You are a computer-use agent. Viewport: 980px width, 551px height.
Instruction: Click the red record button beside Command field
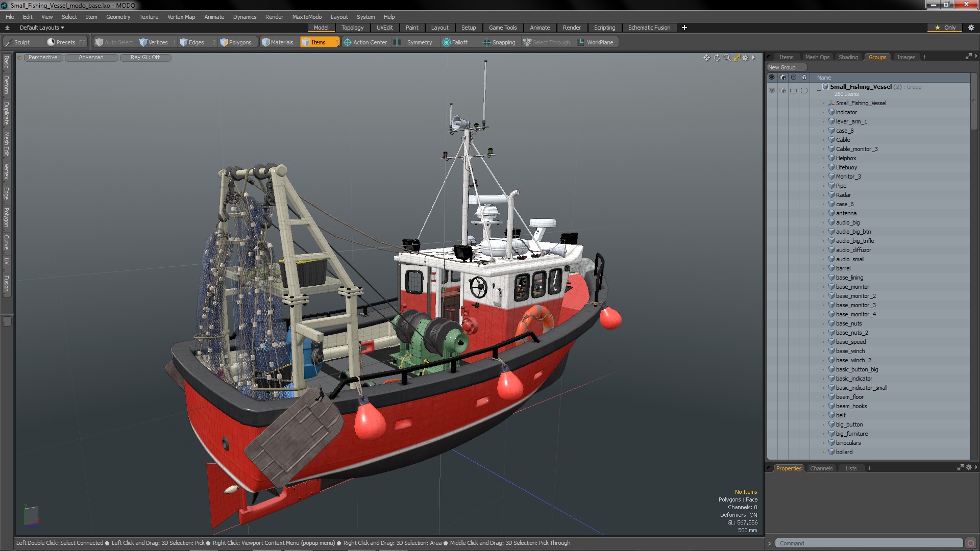(x=971, y=543)
